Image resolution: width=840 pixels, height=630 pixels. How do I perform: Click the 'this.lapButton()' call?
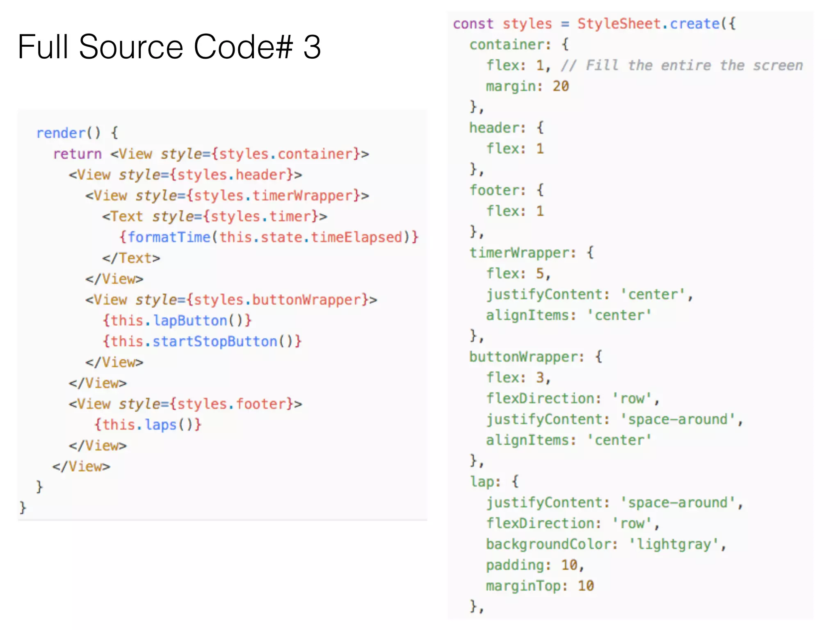point(177,320)
